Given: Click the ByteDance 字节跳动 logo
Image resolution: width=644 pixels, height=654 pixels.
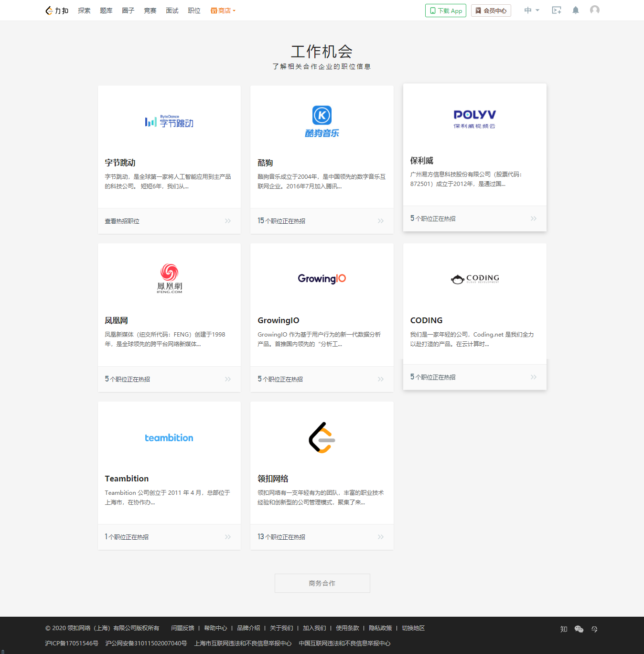Looking at the screenshot, I should (169, 121).
